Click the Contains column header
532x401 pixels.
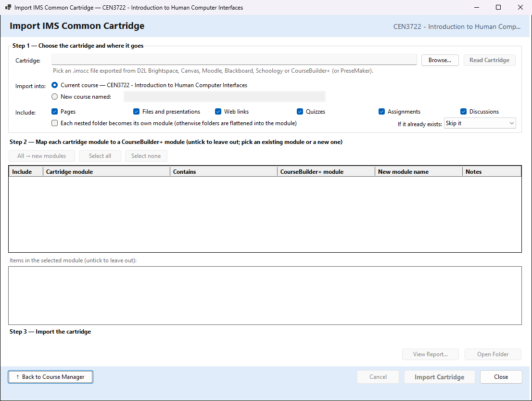coord(224,171)
